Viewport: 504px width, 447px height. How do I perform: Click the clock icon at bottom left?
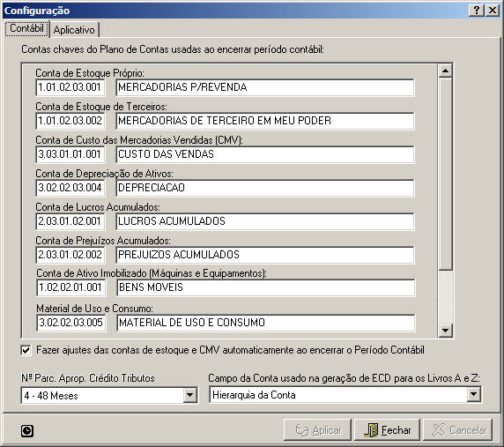point(27,431)
